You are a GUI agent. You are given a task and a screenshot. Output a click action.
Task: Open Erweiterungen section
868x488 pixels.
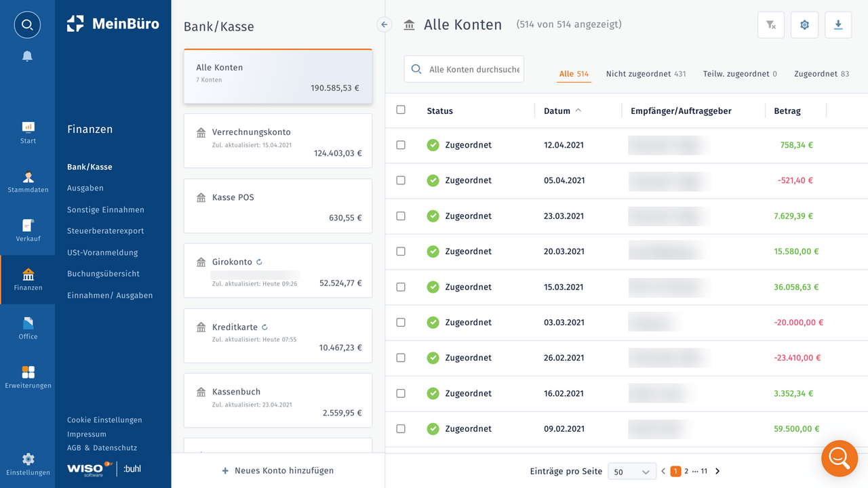point(28,378)
